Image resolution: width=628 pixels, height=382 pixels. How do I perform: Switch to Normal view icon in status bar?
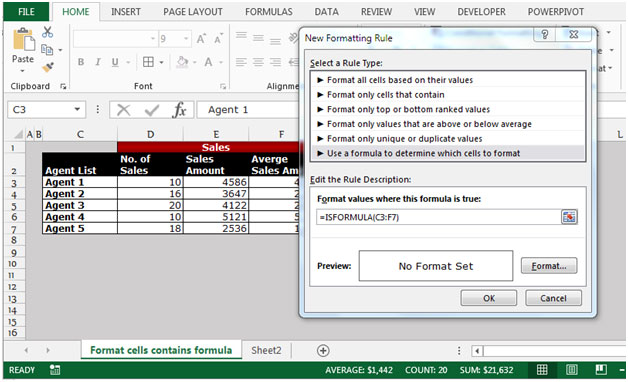(542, 370)
